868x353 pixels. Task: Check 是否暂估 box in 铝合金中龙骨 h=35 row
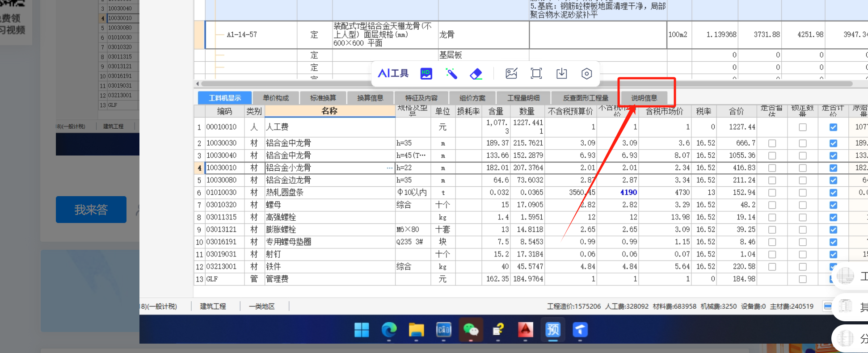[x=772, y=143]
